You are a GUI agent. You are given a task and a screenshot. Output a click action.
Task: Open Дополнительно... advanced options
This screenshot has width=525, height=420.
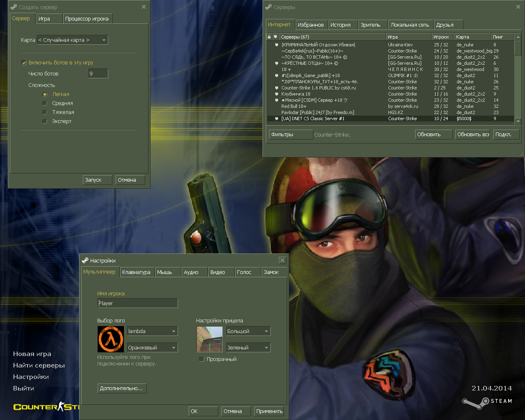coord(122,388)
